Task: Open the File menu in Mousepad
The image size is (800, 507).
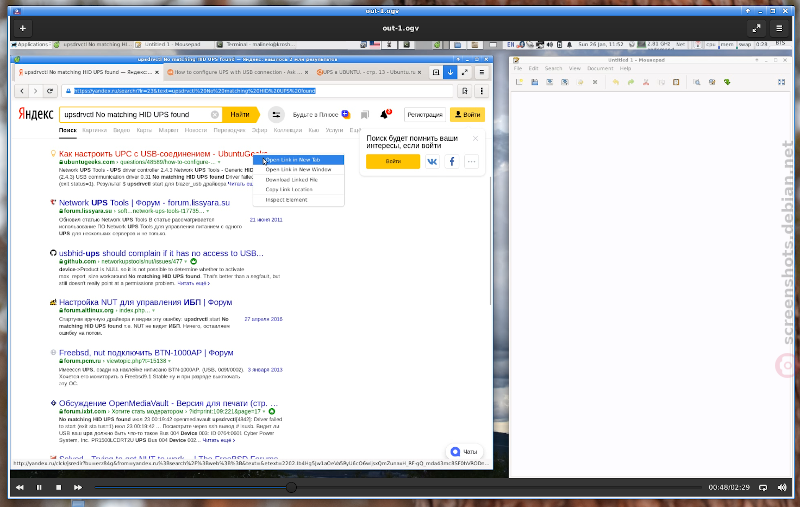Action: coord(518,68)
